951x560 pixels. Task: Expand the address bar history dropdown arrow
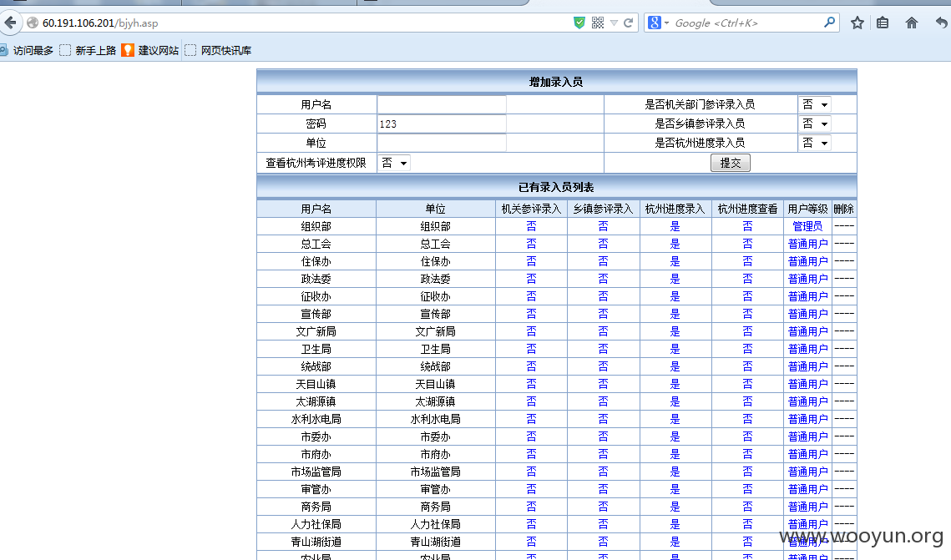click(614, 23)
